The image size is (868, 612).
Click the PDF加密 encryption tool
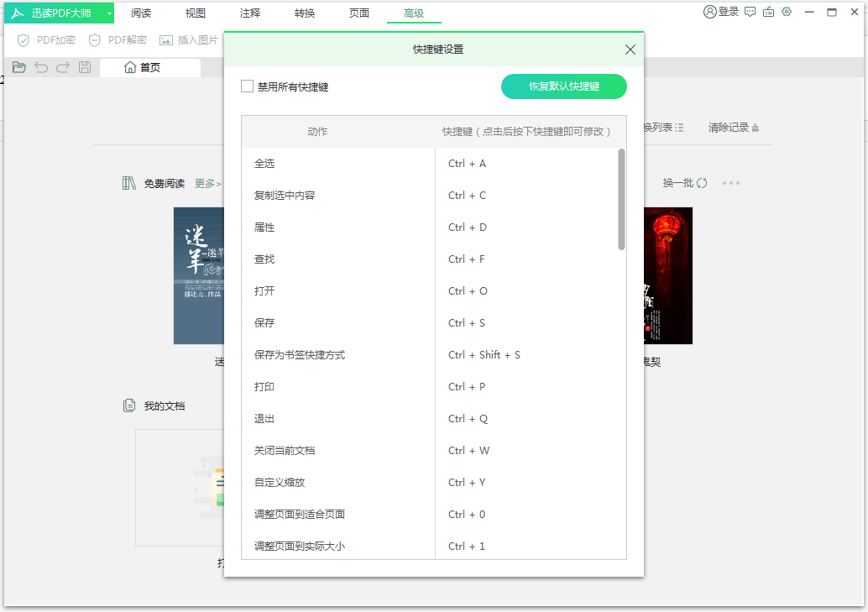[x=44, y=39]
